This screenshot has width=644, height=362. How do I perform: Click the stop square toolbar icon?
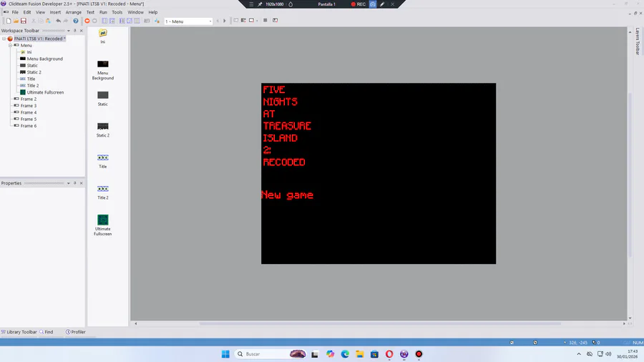click(x=265, y=20)
